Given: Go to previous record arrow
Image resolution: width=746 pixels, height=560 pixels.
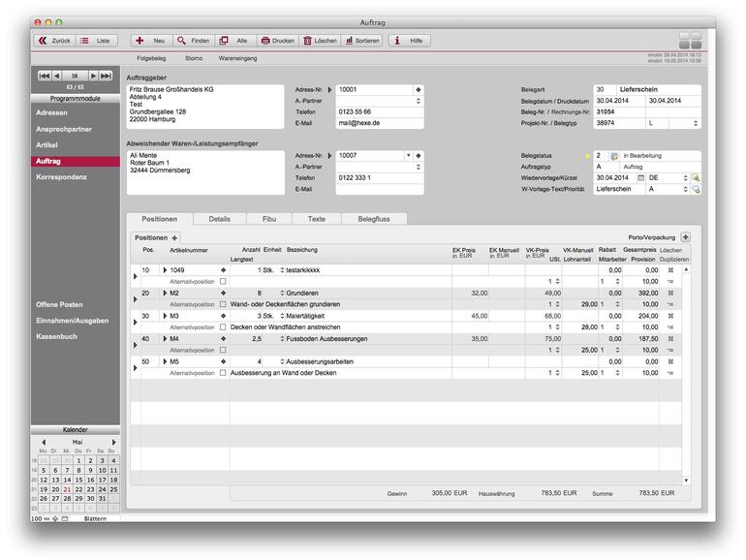Looking at the screenshot, I should [56, 76].
